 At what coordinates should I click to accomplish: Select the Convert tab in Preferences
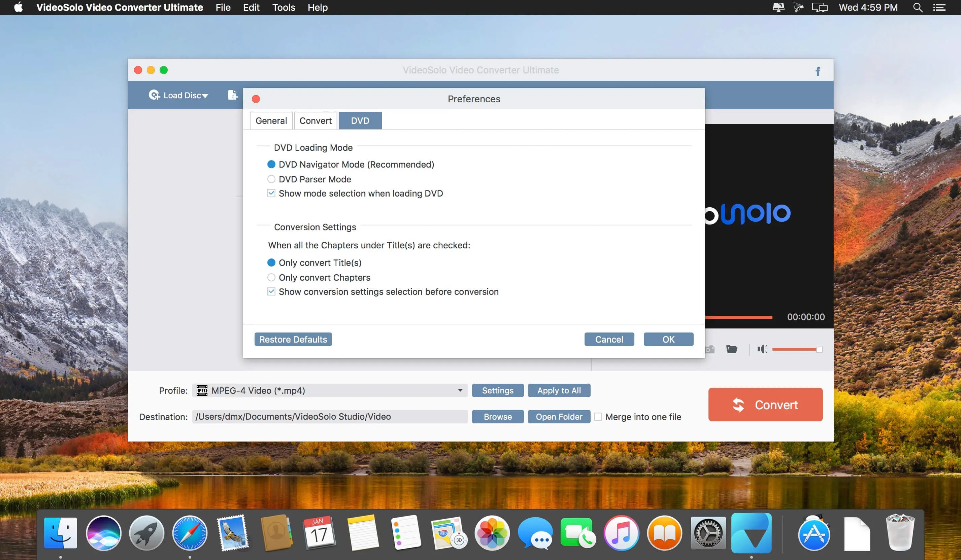click(x=316, y=121)
